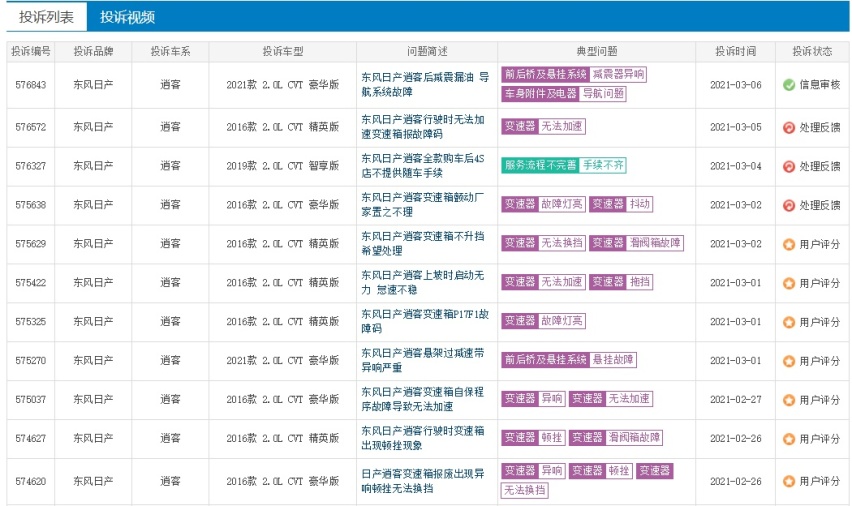Click the 投诉编号 column header

pos(31,52)
